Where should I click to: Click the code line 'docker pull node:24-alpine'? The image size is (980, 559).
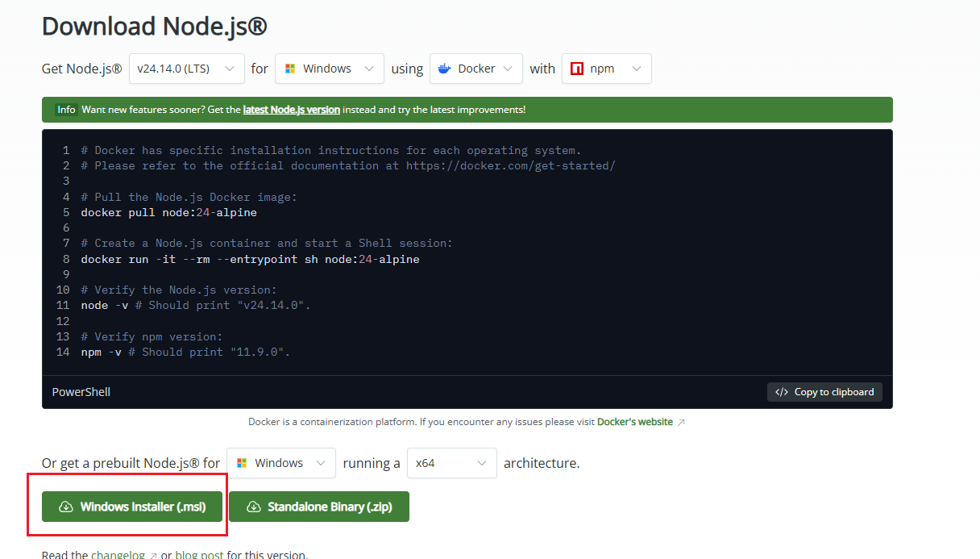click(169, 213)
